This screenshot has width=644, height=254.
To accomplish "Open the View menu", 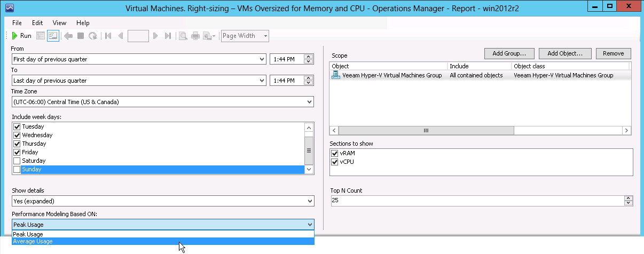I will click(x=59, y=23).
